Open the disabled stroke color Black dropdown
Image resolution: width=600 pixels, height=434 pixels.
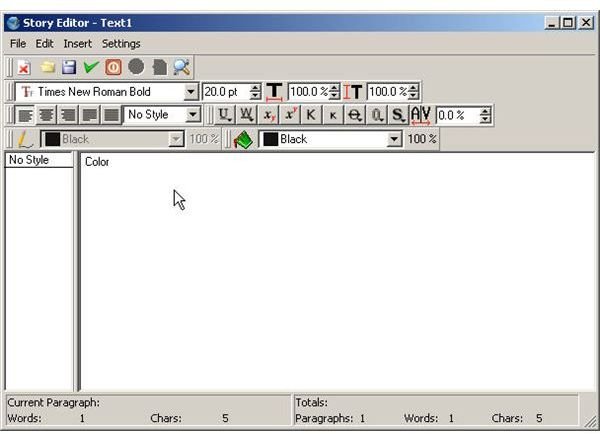tap(176, 139)
